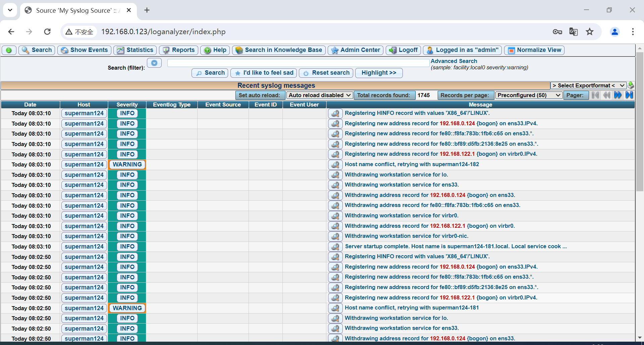
Task: Select the My Syslog Source browser tab
Action: pos(74,10)
